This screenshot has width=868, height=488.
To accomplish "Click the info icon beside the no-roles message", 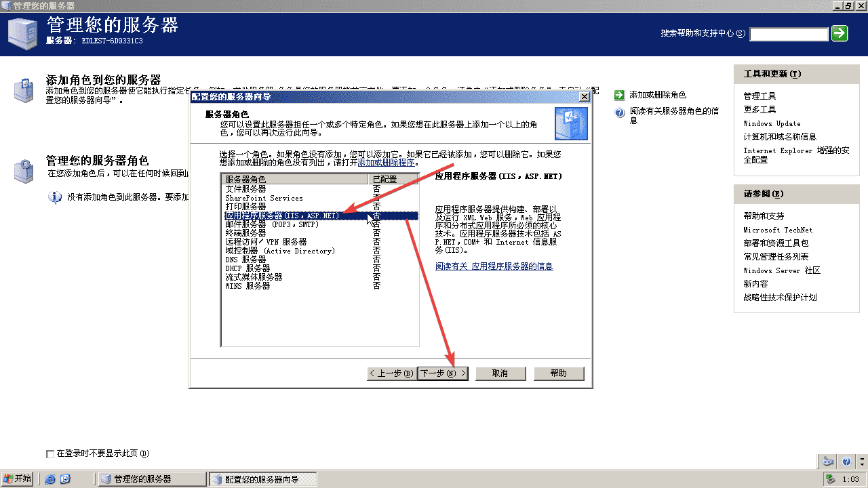I will click(x=55, y=197).
